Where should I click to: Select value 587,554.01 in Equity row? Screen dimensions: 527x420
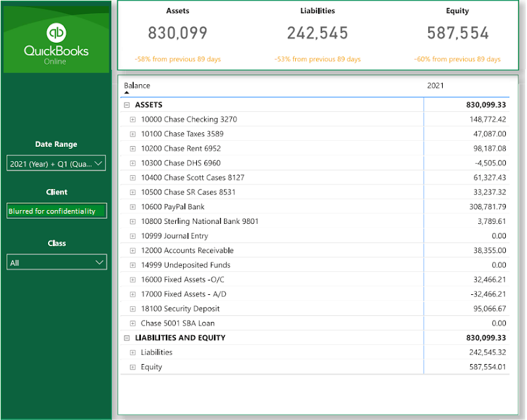(487, 367)
